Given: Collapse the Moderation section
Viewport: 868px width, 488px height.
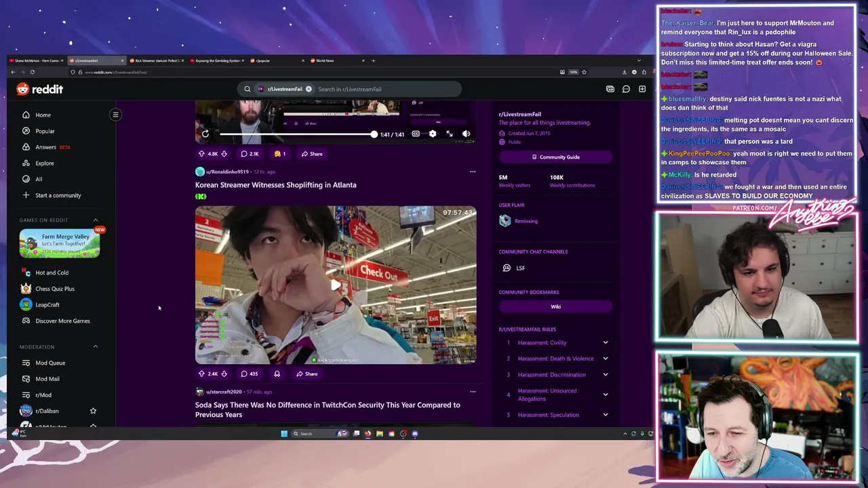Looking at the screenshot, I should (95, 346).
